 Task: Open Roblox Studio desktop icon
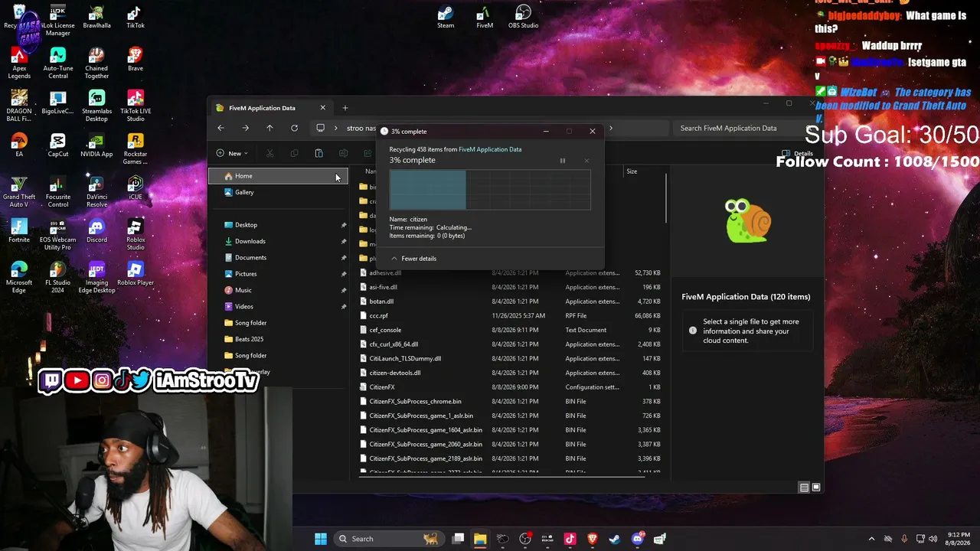(135, 235)
